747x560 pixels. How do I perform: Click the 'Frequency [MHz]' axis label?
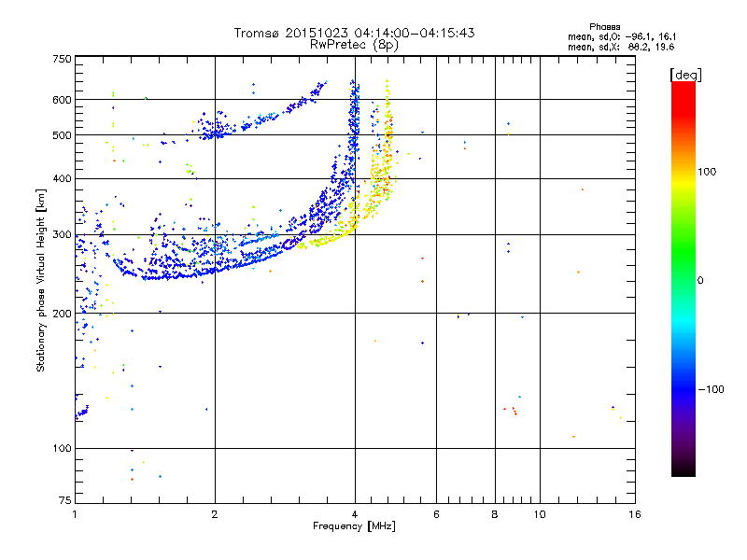tap(354, 526)
